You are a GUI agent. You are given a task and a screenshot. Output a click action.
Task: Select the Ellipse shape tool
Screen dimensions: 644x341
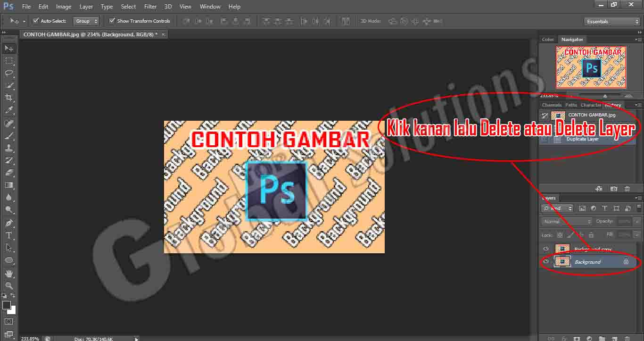[9, 260]
